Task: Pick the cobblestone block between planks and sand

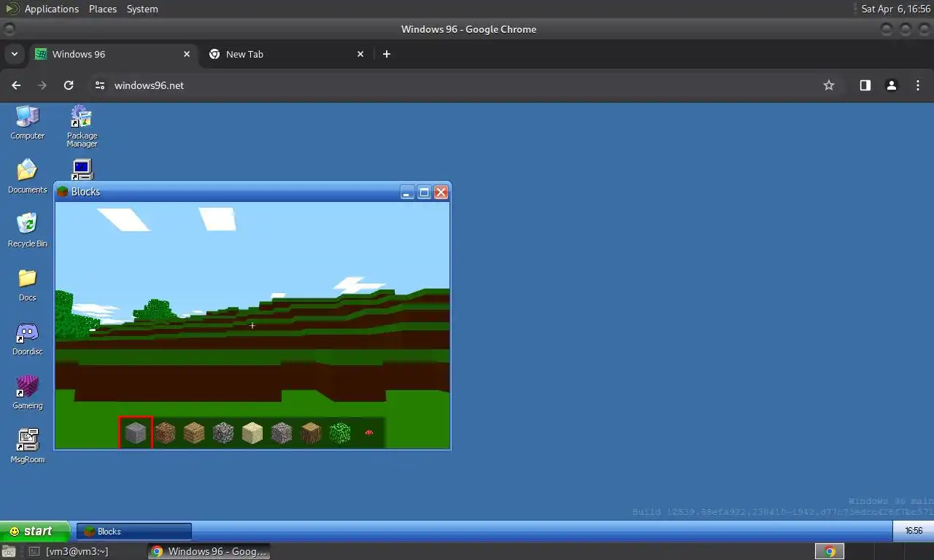Action: coord(223,432)
